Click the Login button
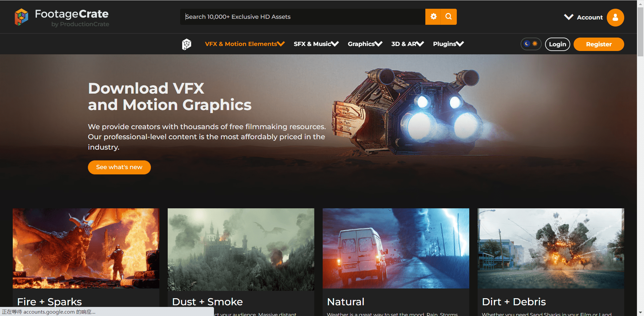 tap(557, 44)
